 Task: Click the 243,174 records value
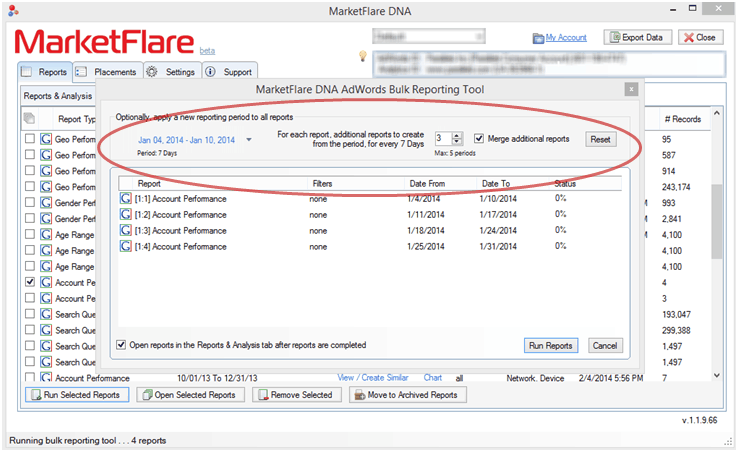pyautogui.click(x=676, y=187)
